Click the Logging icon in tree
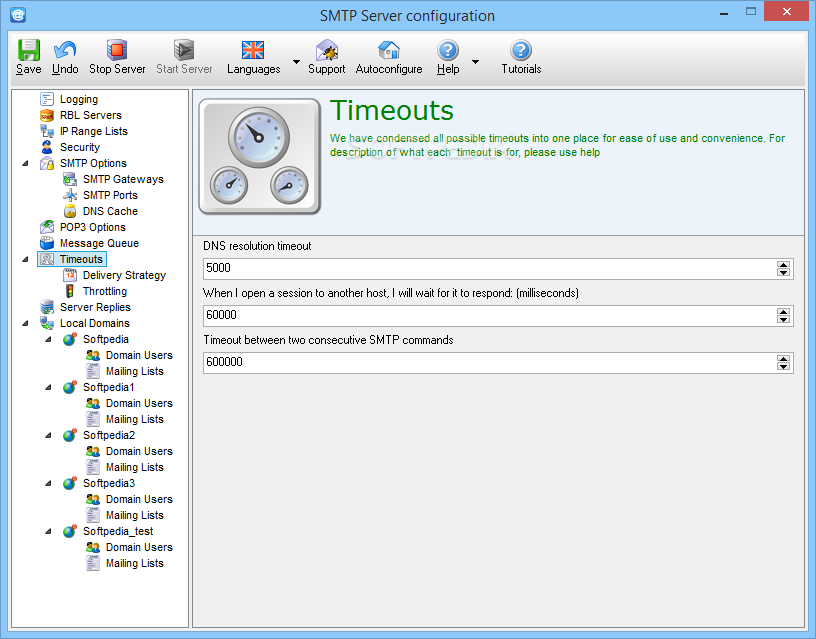 click(47, 99)
